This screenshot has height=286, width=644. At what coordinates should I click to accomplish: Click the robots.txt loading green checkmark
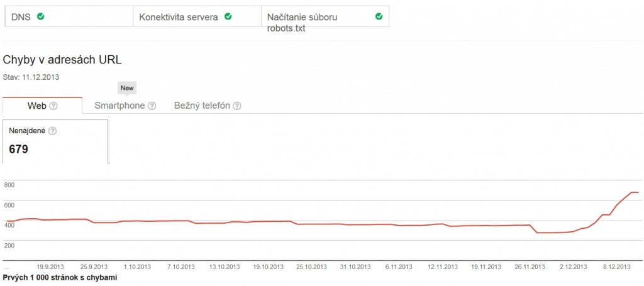click(379, 17)
